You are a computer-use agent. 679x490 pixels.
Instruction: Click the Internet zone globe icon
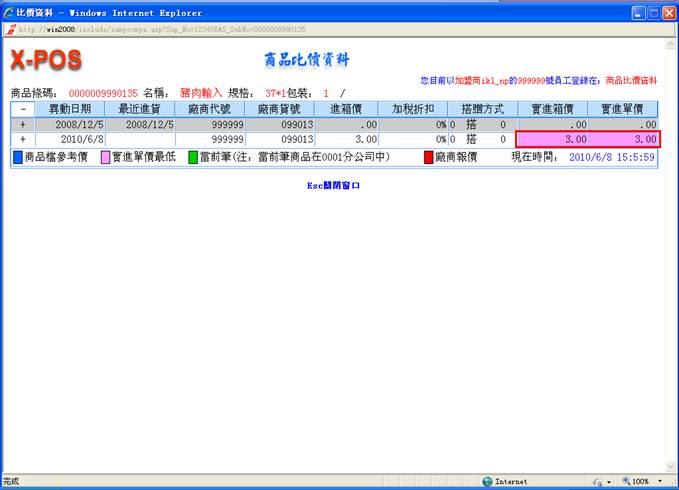click(487, 481)
